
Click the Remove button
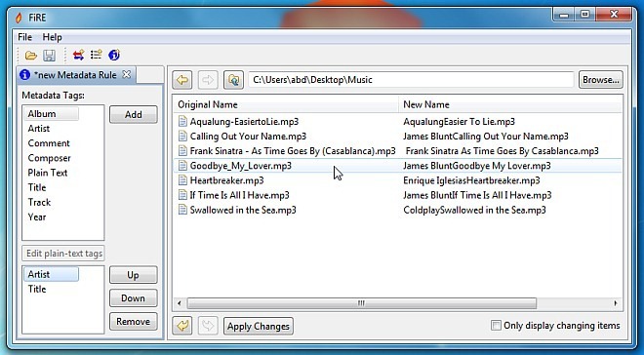pyautogui.click(x=133, y=321)
